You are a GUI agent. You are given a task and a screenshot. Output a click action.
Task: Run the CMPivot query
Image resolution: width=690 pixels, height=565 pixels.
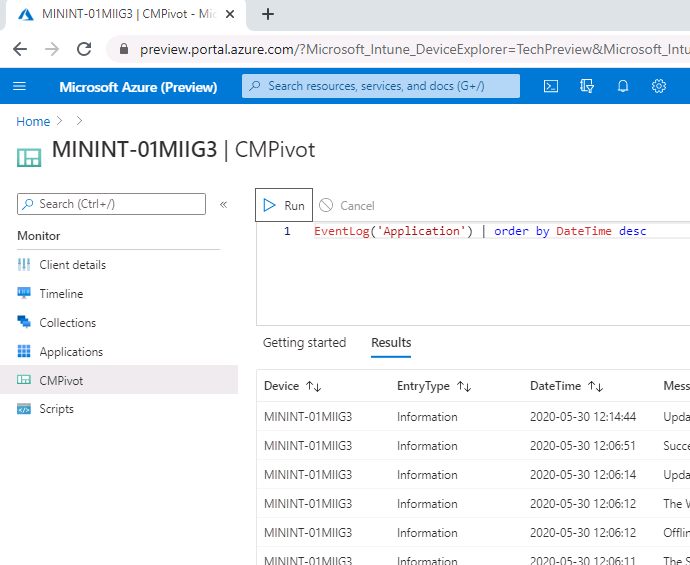coord(284,205)
